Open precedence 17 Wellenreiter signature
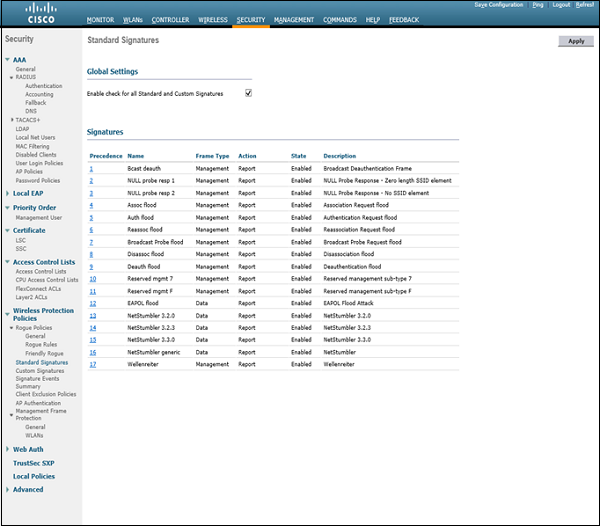This screenshot has width=600, height=526. pyautogui.click(x=92, y=364)
